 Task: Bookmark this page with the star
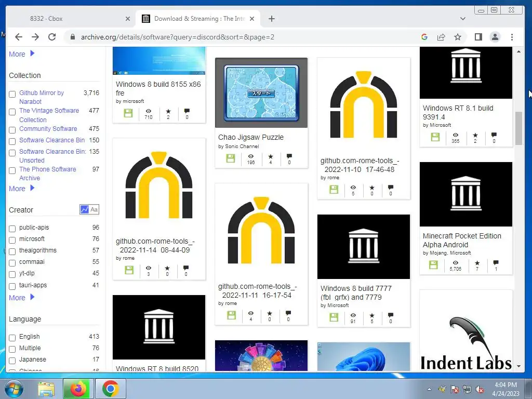(x=458, y=37)
